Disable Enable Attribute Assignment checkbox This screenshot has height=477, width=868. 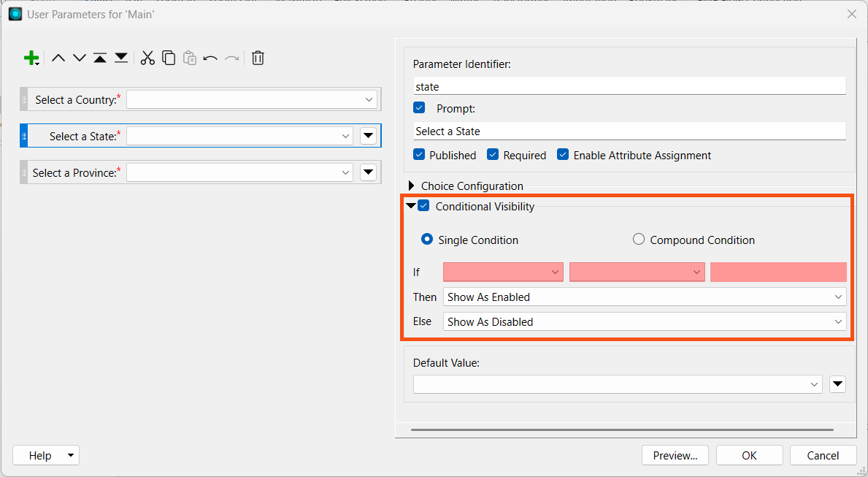pyautogui.click(x=563, y=155)
